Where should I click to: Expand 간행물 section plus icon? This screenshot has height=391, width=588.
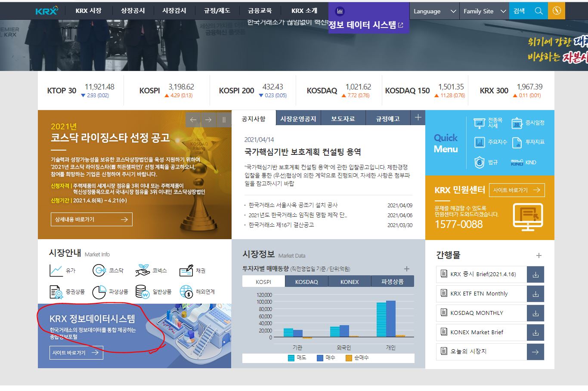[x=538, y=256]
